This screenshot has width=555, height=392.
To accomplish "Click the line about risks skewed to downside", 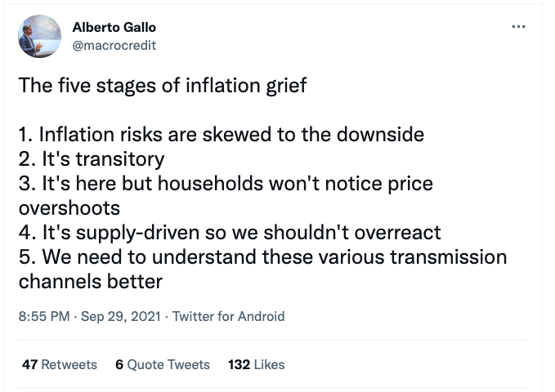I will coord(221,134).
